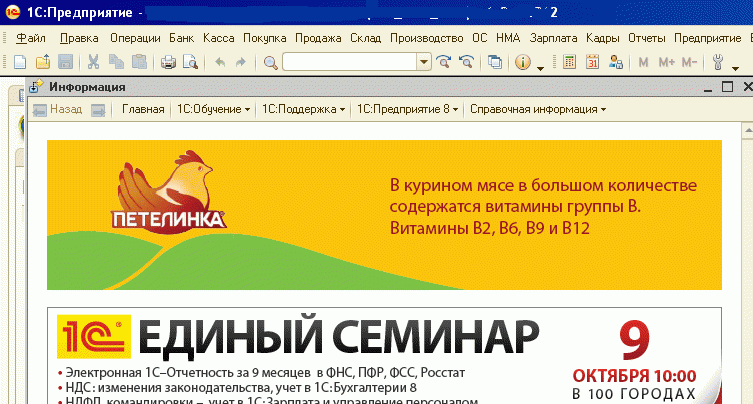
Task: Expand toolbar options arrow after wrench
Action: [735, 69]
